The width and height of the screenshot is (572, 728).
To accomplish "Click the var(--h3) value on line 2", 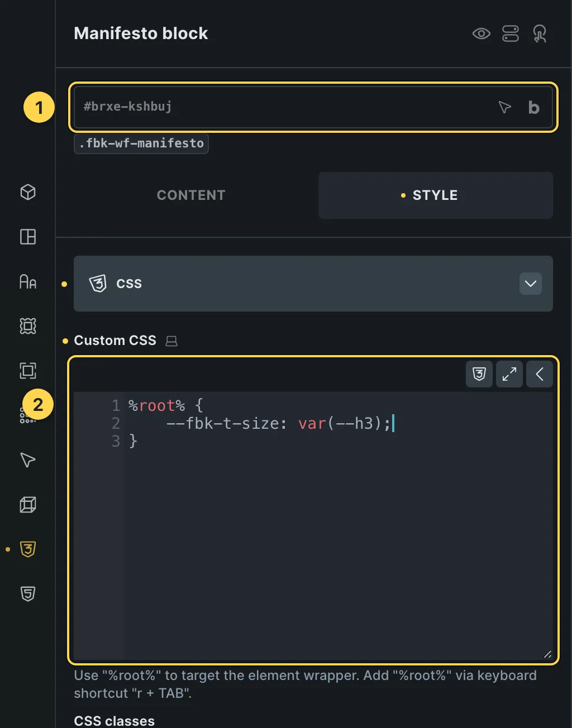I will [x=340, y=424].
